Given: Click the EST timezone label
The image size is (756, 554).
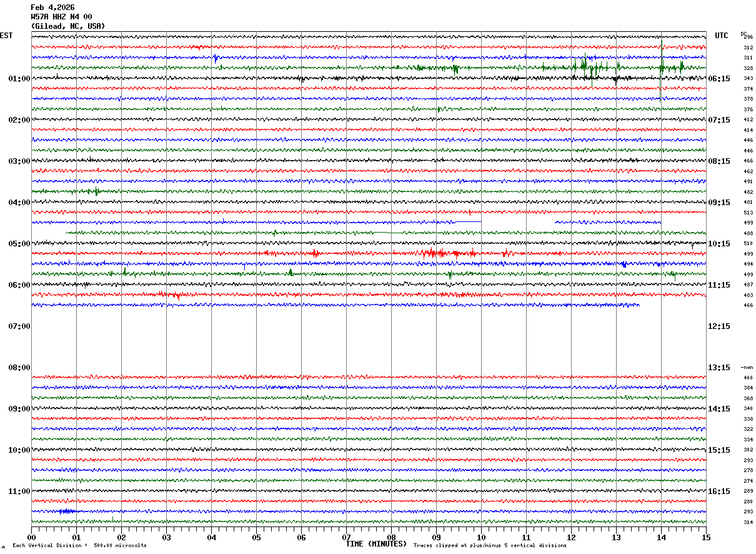Looking at the screenshot, I should tap(6, 36).
